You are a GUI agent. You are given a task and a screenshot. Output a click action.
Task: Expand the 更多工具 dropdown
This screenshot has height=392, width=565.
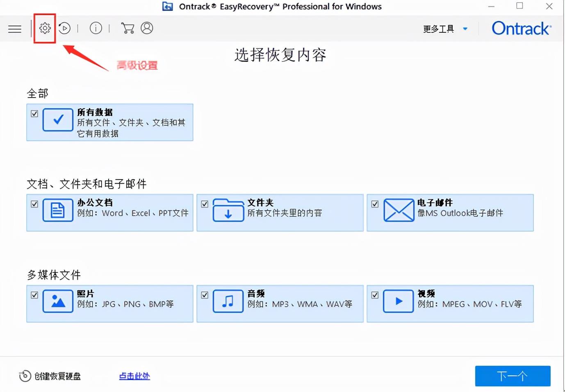[465, 28]
